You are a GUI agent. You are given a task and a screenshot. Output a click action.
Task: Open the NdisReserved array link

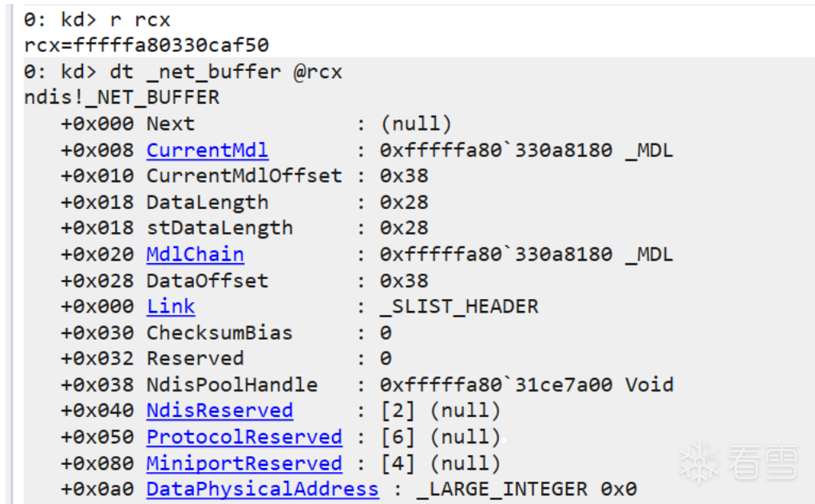pos(220,411)
